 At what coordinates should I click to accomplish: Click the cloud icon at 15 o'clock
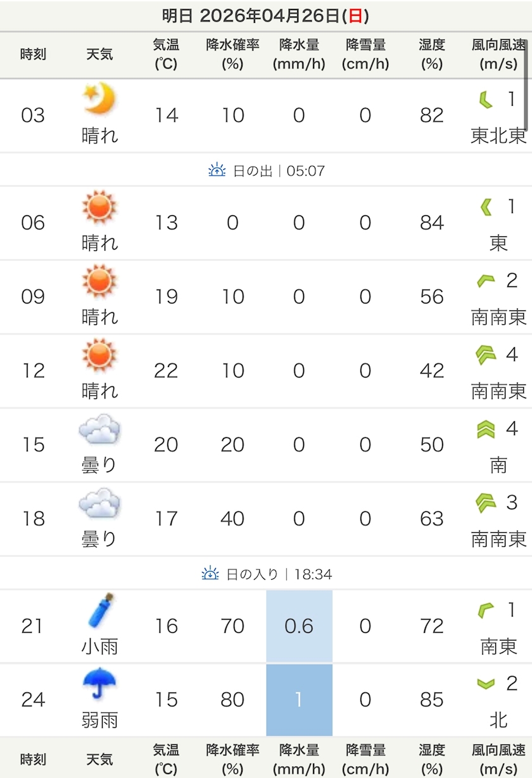tap(99, 429)
